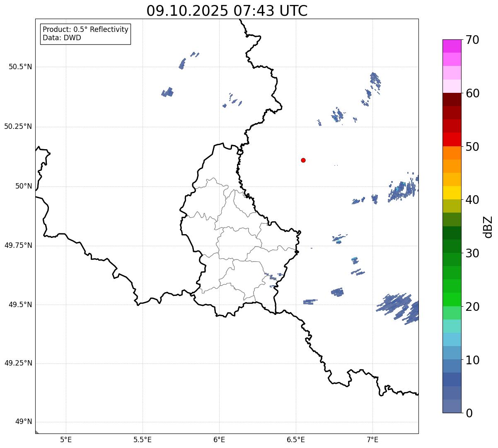Click the olive-yellow colorbar swatch at 40
The height and width of the screenshot is (448, 498).
452,206
